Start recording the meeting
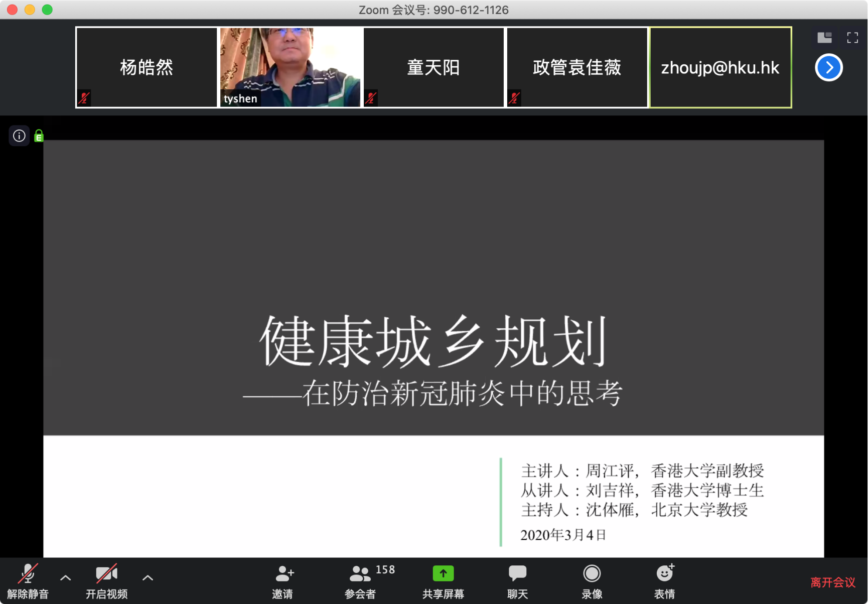868x604 pixels. (x=592, y=573)
